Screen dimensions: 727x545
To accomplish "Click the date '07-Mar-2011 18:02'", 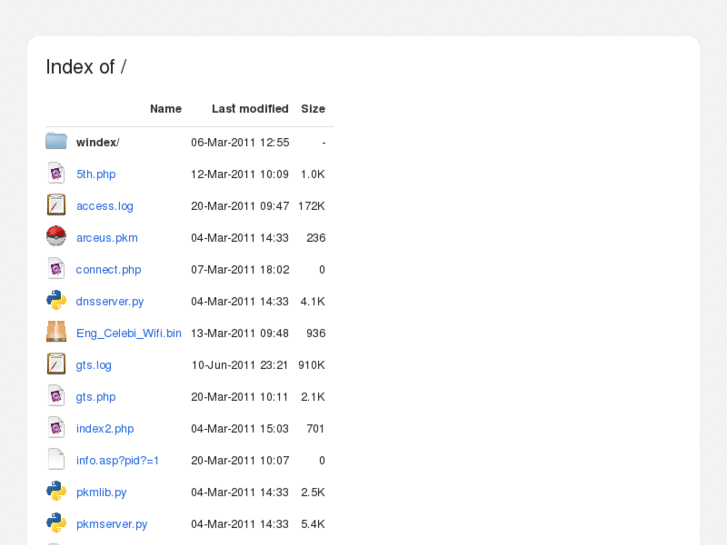I will pos(240,269).
